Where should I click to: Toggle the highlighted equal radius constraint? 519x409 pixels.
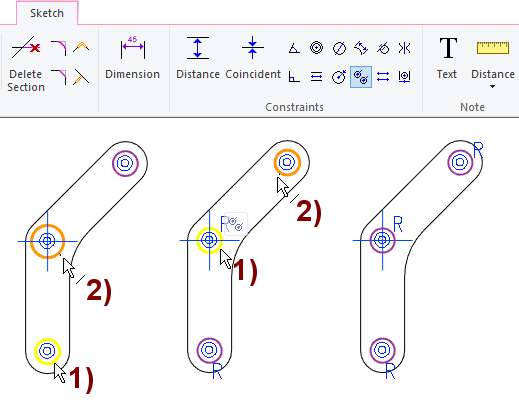(361, 77)
